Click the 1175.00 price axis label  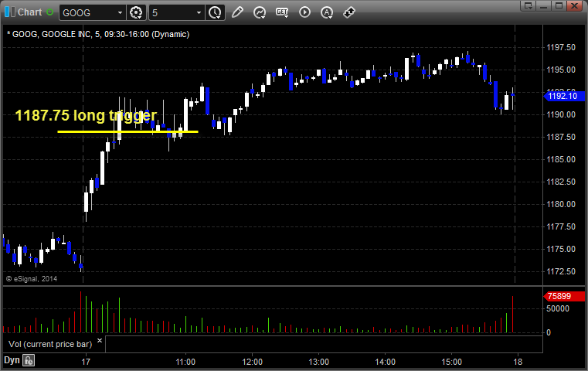[x=561, y=249]
